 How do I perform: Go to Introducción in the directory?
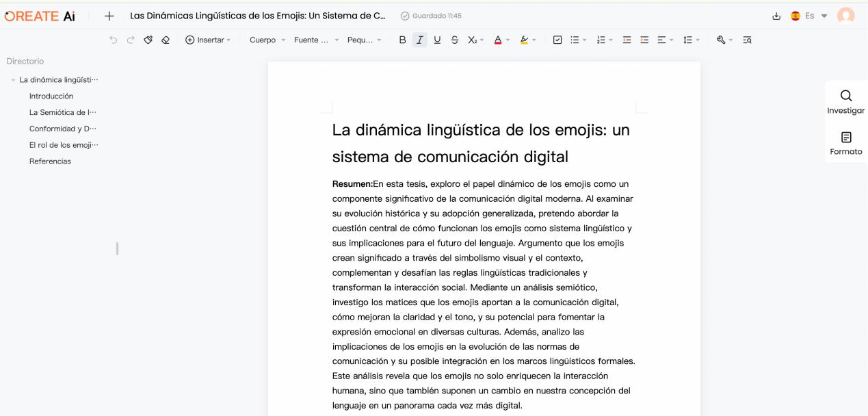coord(51,96)
